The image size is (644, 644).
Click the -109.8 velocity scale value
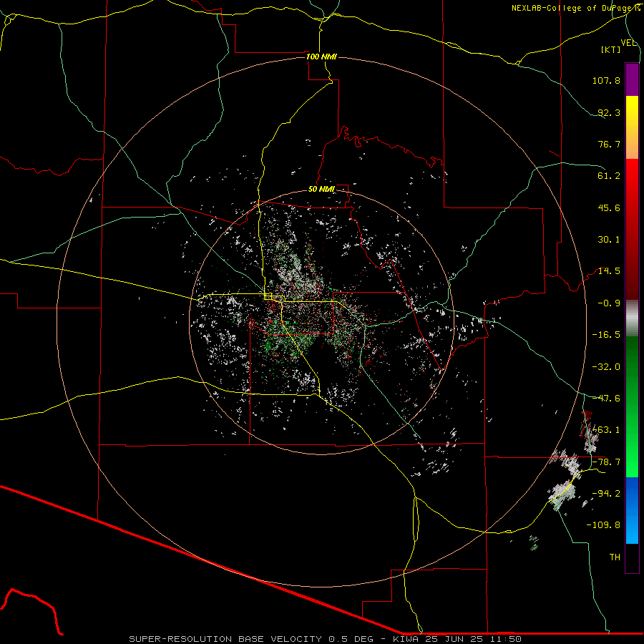(x=603, y=525)
